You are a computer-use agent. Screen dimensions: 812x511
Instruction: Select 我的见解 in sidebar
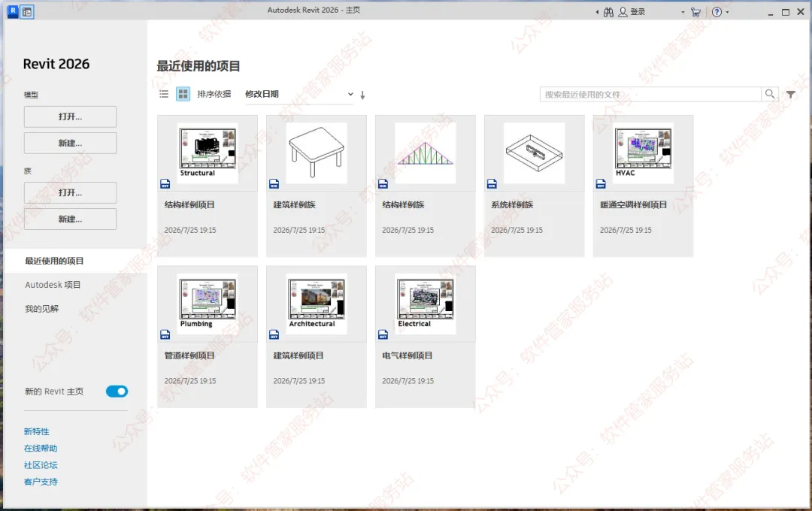point(42,309)
